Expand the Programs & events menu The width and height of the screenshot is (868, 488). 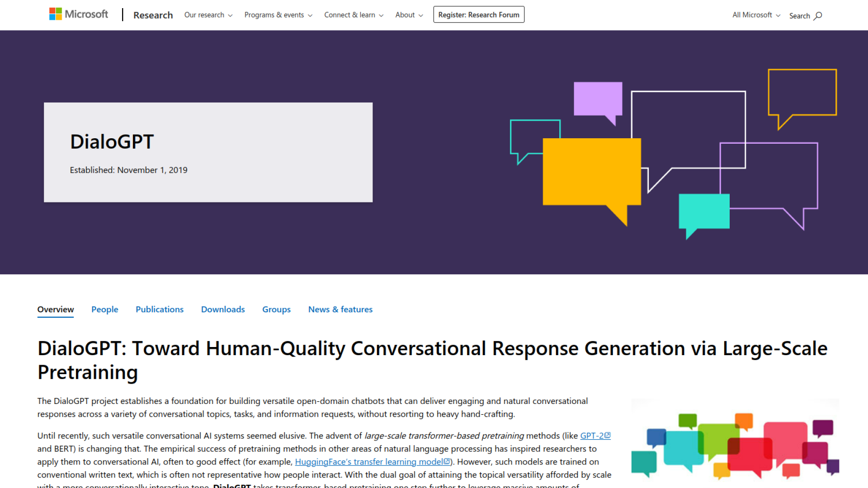click(x=278, y=15)
